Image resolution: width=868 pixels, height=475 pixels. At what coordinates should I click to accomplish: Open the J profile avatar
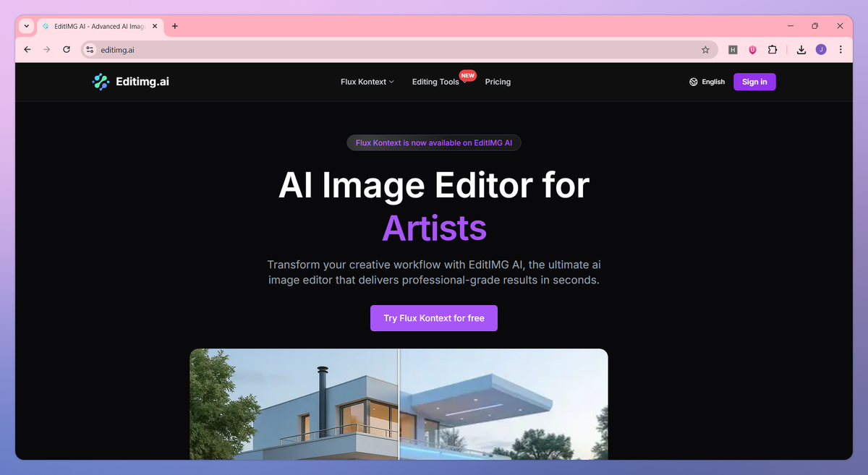821,50
